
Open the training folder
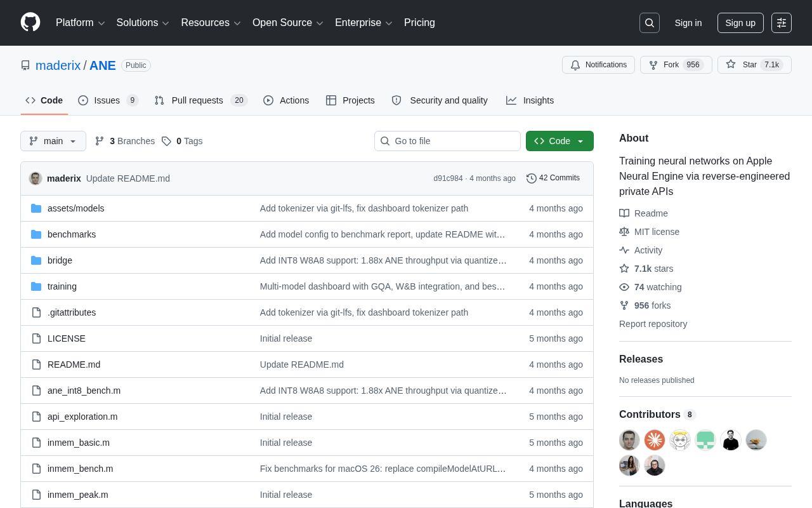[62, 286]
